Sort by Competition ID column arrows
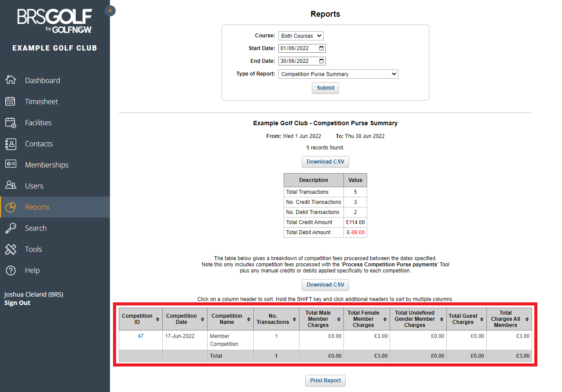The image size is (562, 392). pyautogui.click(x=157, y=319)
